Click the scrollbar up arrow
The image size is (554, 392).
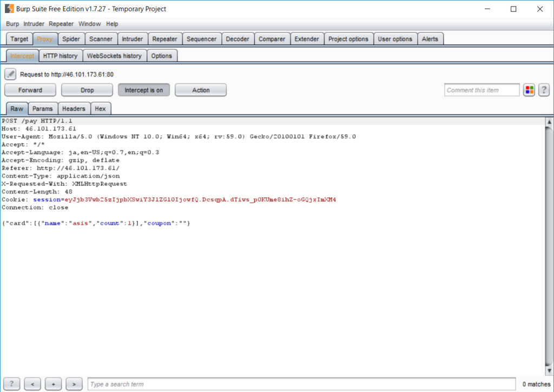point(549,122)
